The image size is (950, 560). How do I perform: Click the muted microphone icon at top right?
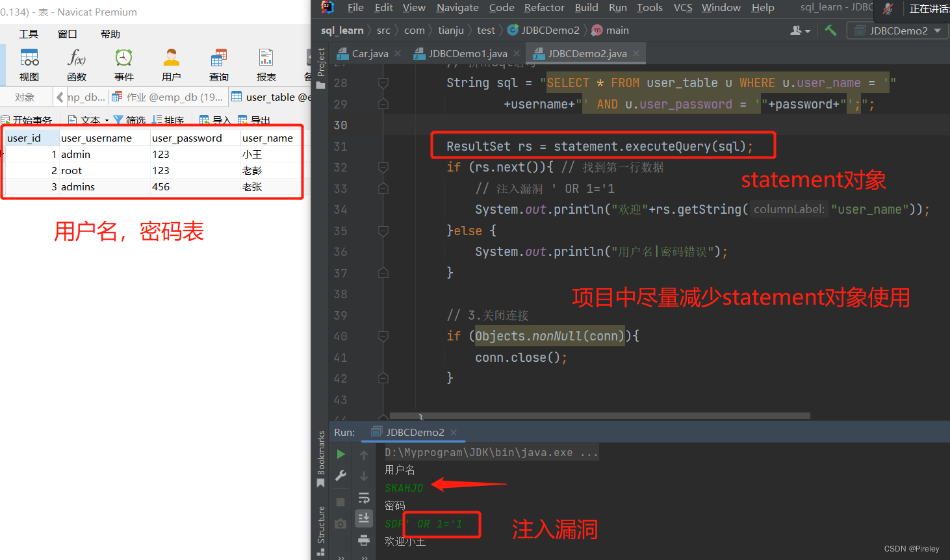click(888, 8)
